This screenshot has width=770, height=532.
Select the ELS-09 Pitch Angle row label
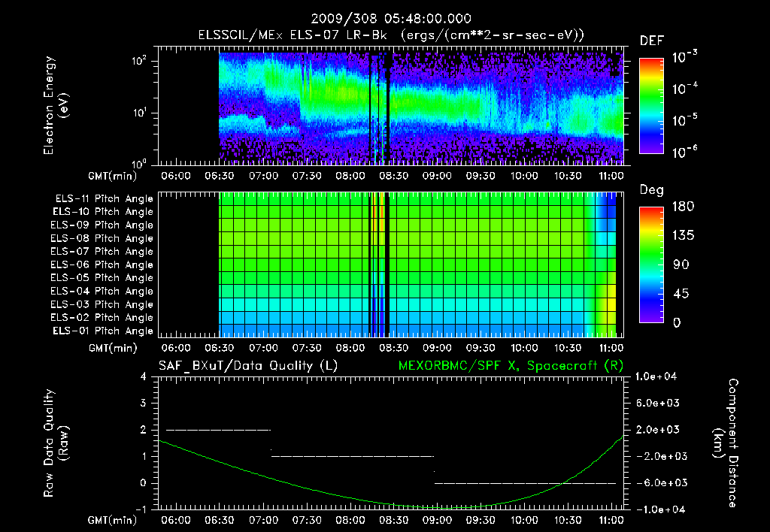(102, 225)
